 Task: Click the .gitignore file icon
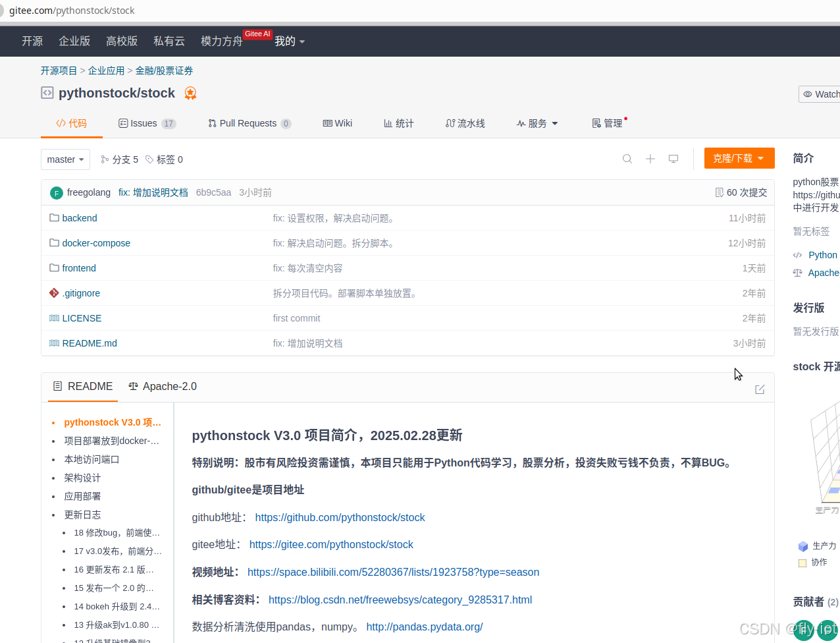pos(54,293)
